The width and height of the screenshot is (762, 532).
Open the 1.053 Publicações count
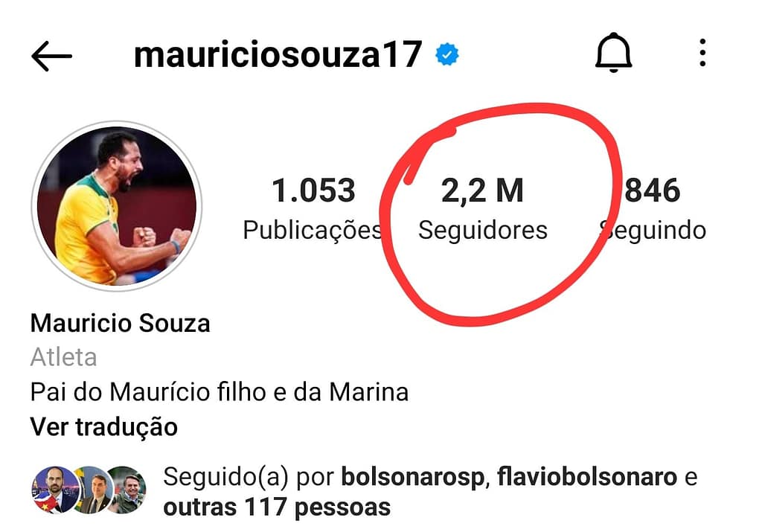click(313, 208)
